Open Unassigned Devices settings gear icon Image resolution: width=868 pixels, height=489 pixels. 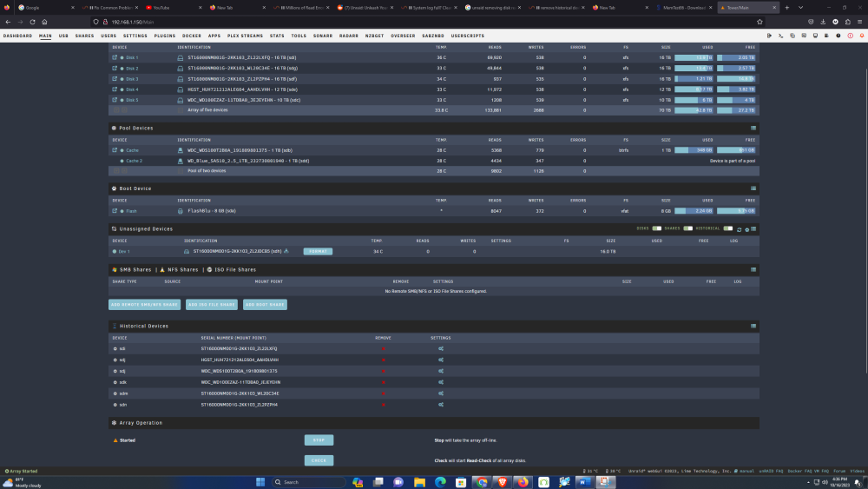pos(746,229)
